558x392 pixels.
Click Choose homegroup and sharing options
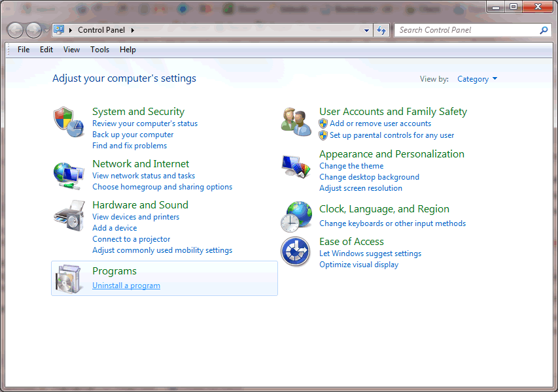[x=162, y=187]
